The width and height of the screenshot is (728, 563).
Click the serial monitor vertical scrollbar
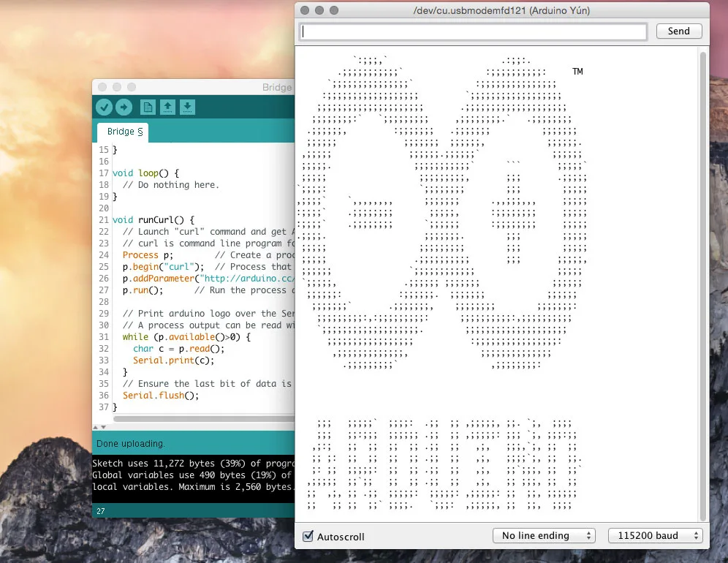703,278
